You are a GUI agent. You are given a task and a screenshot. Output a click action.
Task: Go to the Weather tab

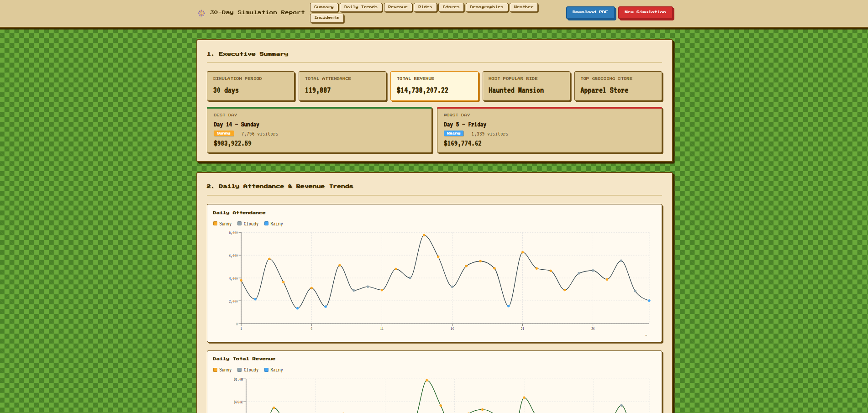point(524,7)
